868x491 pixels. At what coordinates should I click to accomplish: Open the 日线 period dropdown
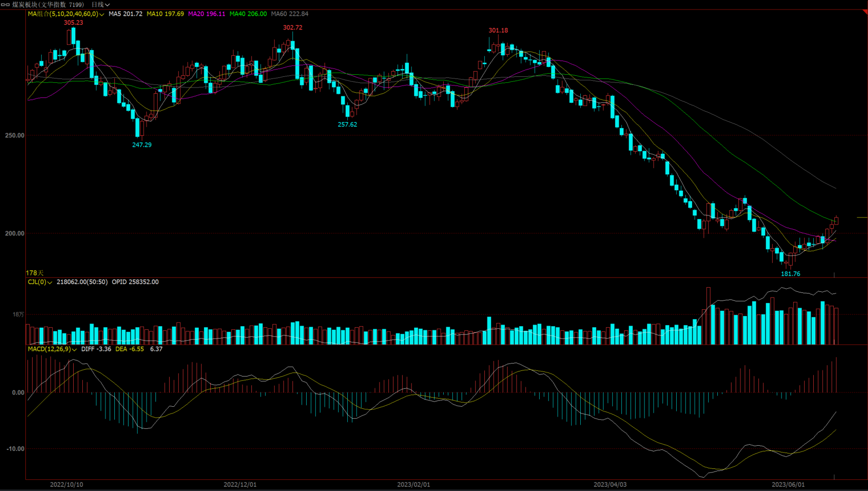coord(101,4)
